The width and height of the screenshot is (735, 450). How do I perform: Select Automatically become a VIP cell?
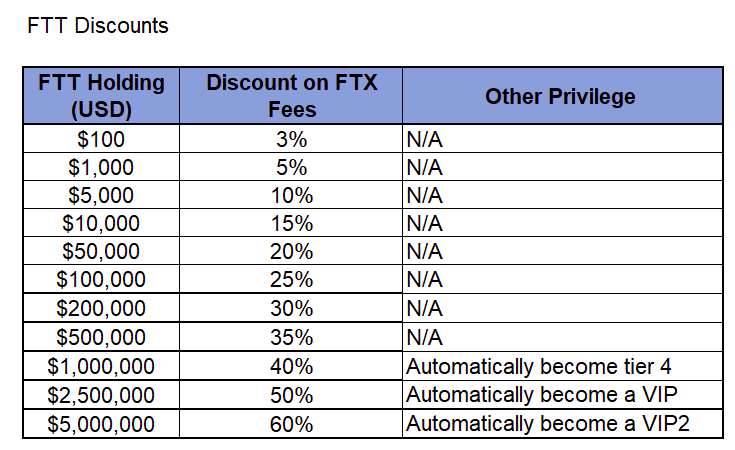click(562, 395)
